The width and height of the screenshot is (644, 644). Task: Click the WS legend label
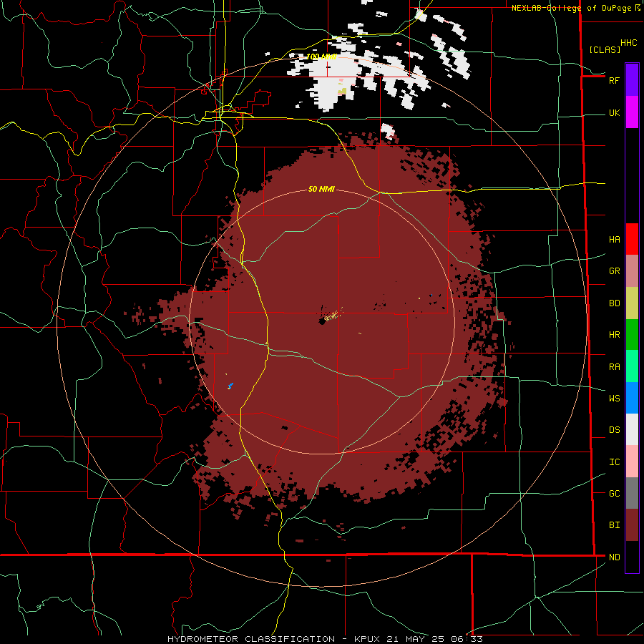pyautogui.click(x=614, y=399)
